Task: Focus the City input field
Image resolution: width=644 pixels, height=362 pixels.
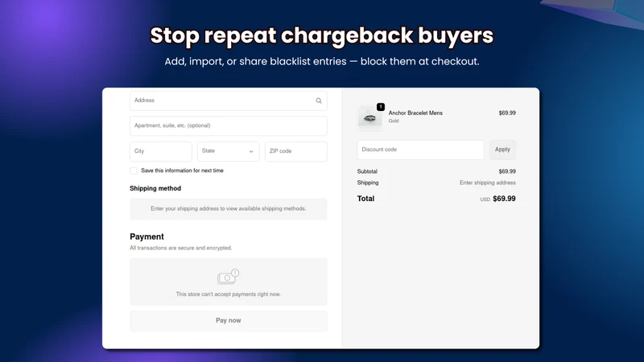Action: (160, 151)
